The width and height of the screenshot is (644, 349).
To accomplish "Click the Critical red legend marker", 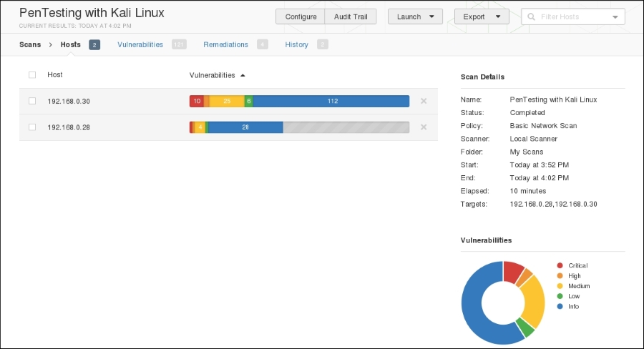I will [560, 265].
